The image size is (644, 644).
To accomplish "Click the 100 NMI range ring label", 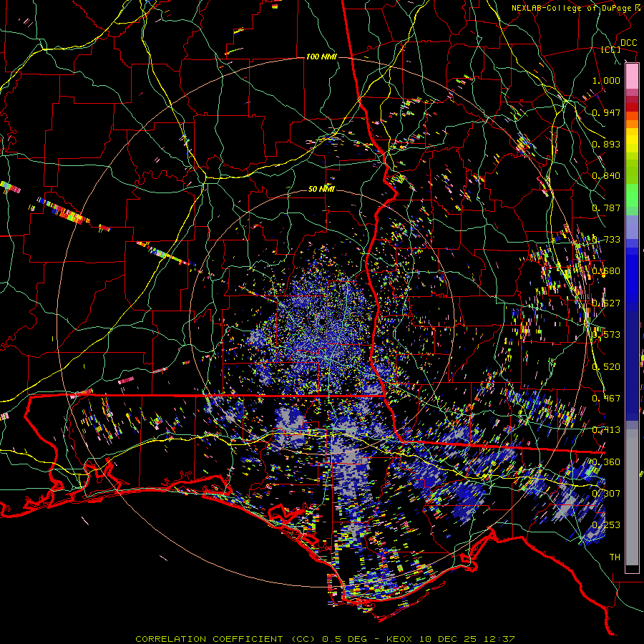I will click(x=321, y=57).
